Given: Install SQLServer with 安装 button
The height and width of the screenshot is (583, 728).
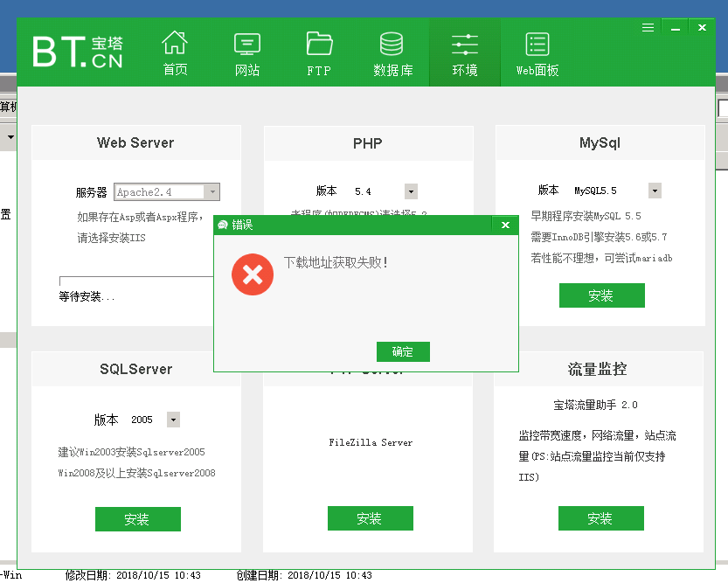Looking at the screenshot, I should [138, 519].
